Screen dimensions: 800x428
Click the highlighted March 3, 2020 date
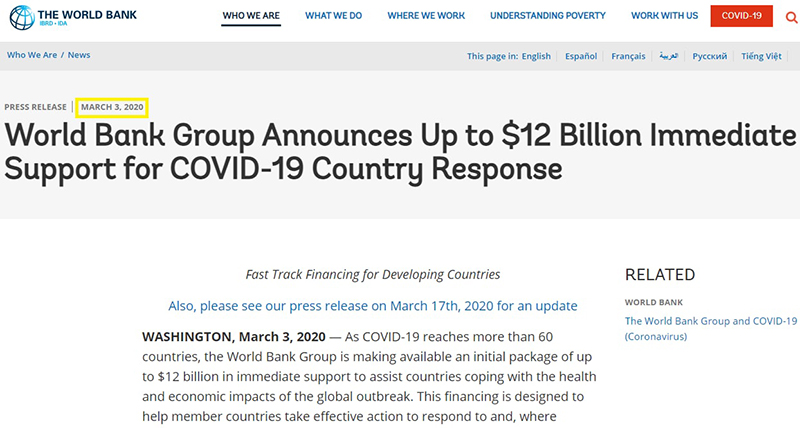click(x=112, y=107)
